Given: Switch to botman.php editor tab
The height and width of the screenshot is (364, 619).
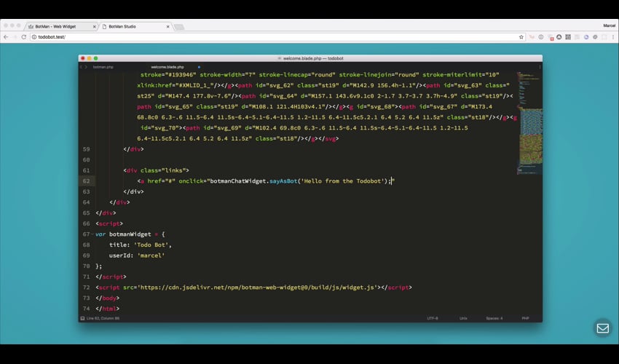Looking at the screenshot, I should [103, 67].
